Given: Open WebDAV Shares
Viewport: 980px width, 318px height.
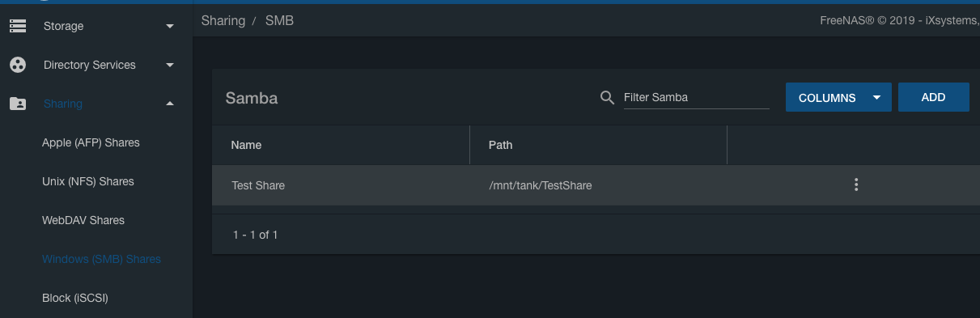Looking at the screenshot, I should 83,220.
